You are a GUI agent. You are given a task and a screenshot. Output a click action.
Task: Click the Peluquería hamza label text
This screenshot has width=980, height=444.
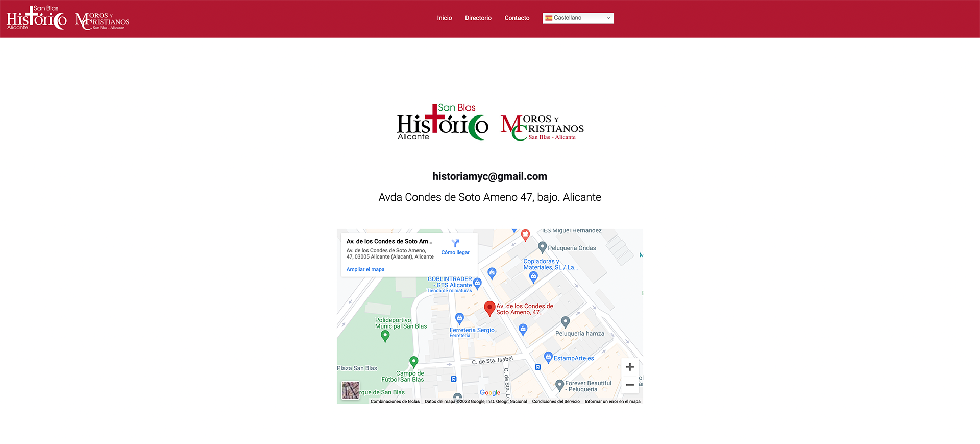click(x=580, y=334)
